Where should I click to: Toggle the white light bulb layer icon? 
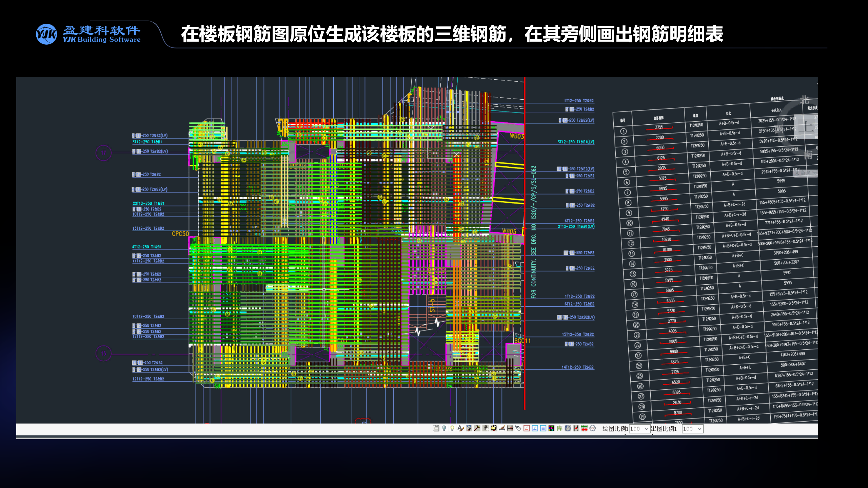pos(444,429)
